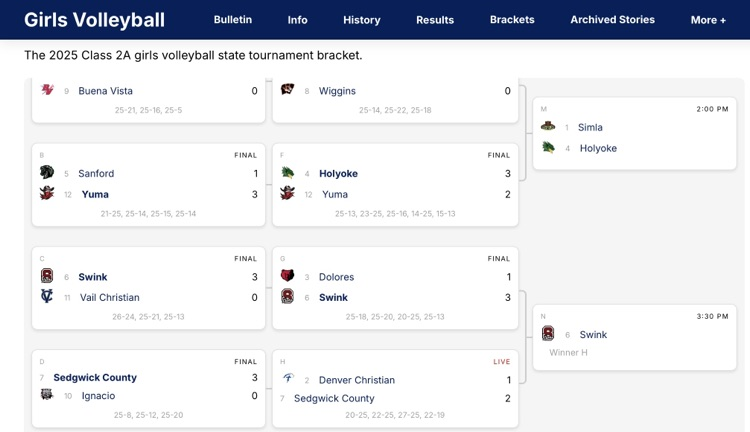Image resolution: width=750 pixels, height=432 pixels.
Task: Click the Dolores team logo
Action: 287,276
